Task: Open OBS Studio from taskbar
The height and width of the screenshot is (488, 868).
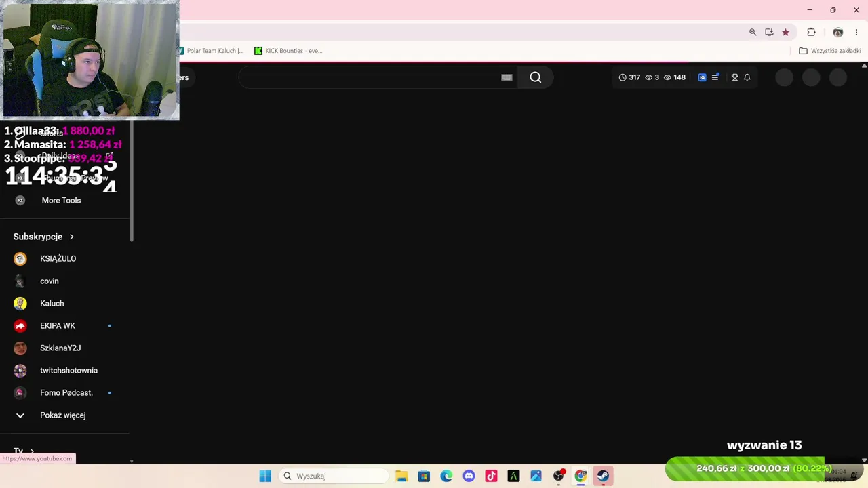Action: click(x=558, y=476)
